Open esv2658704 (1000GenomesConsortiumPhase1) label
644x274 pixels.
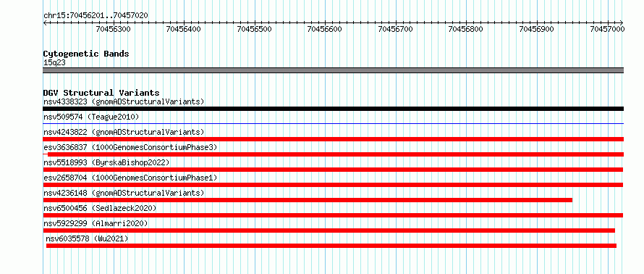pos(130,178)
